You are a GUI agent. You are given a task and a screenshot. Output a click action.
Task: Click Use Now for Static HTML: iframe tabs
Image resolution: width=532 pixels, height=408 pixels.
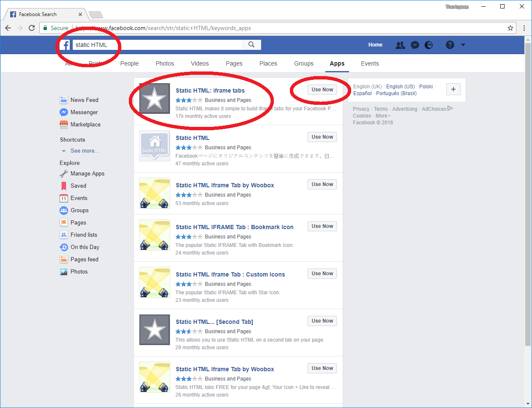point(322,90)
